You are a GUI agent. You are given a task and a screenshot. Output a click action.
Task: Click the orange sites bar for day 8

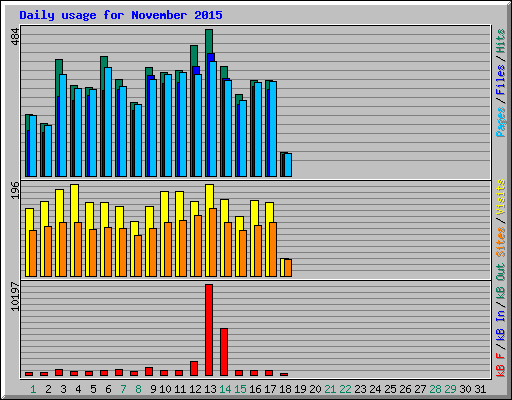138,256
